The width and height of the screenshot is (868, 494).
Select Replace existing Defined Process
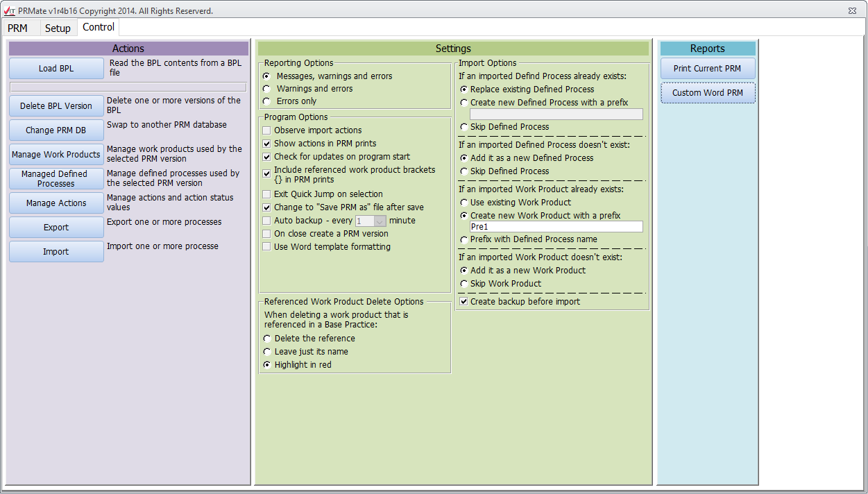click(464, 90)
